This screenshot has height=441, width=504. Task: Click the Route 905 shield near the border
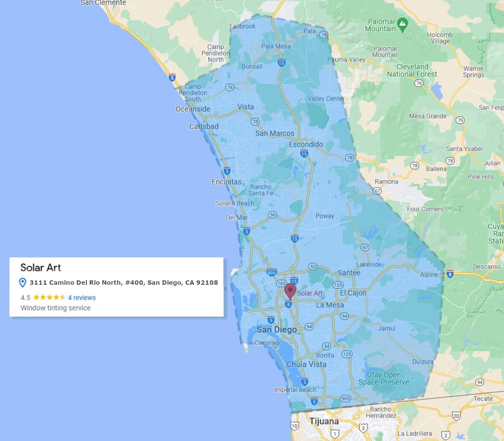pyautogui.click(x=345, y=398)
